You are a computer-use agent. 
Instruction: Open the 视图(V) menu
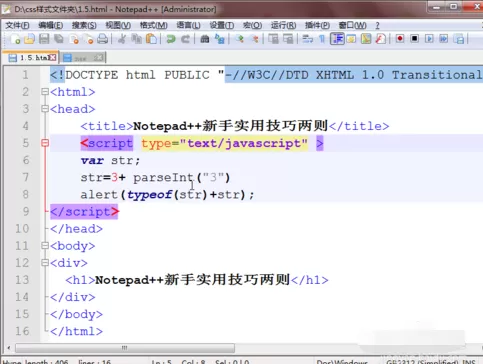(118, 25)
